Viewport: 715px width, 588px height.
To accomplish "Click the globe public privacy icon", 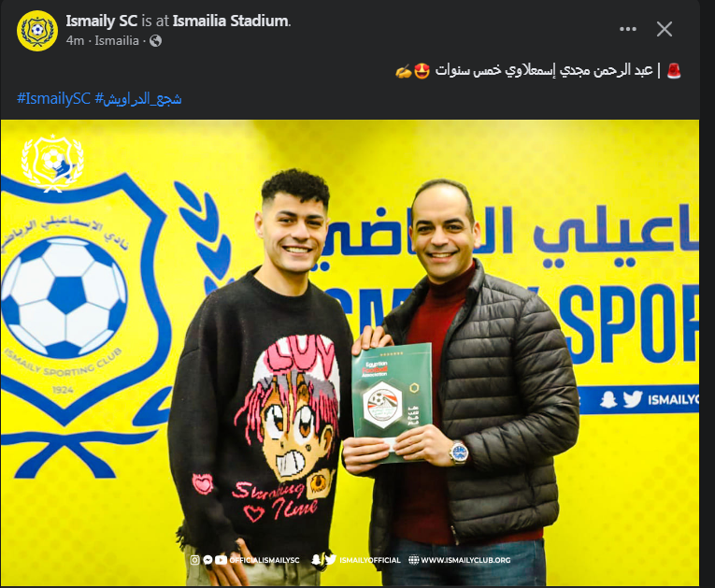I will 155,40.
